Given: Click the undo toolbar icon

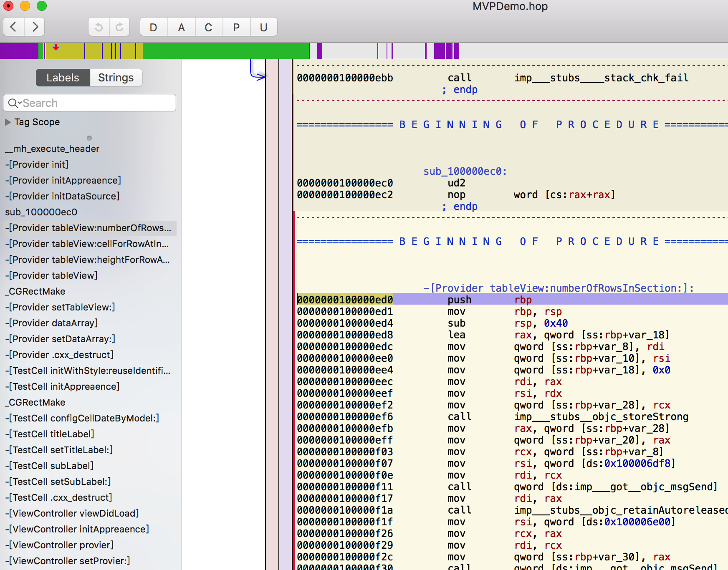Looking at the screenshot, I should pyautogui.click(x=99, y=27).
